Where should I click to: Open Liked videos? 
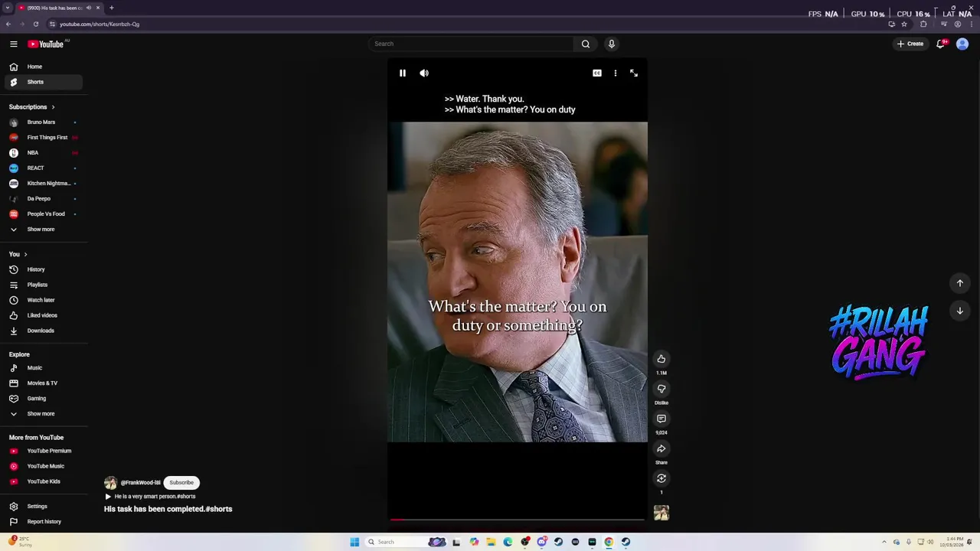point(44,315)
